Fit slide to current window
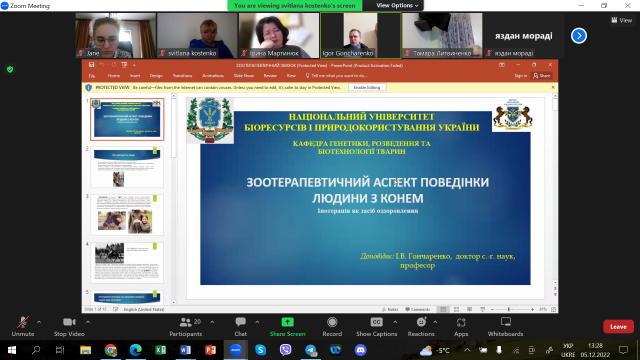Screen dimensions: 640x360 click(x=553, y=309)
